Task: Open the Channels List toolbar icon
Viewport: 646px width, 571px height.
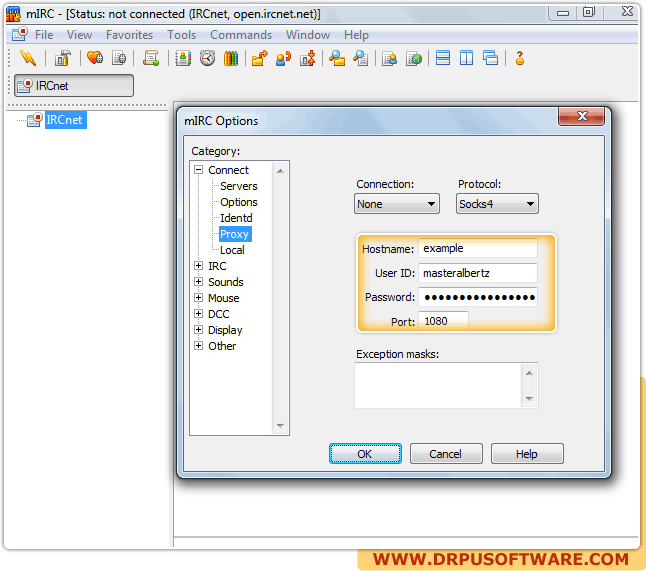Action: point(119,58)
